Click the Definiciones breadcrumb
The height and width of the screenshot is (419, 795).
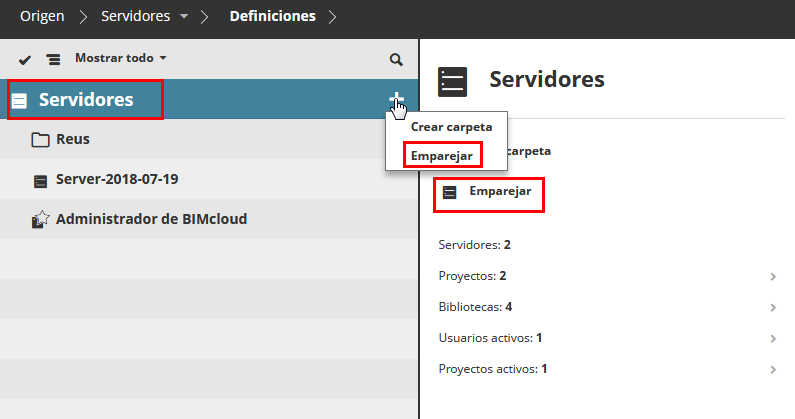point(272,16)
